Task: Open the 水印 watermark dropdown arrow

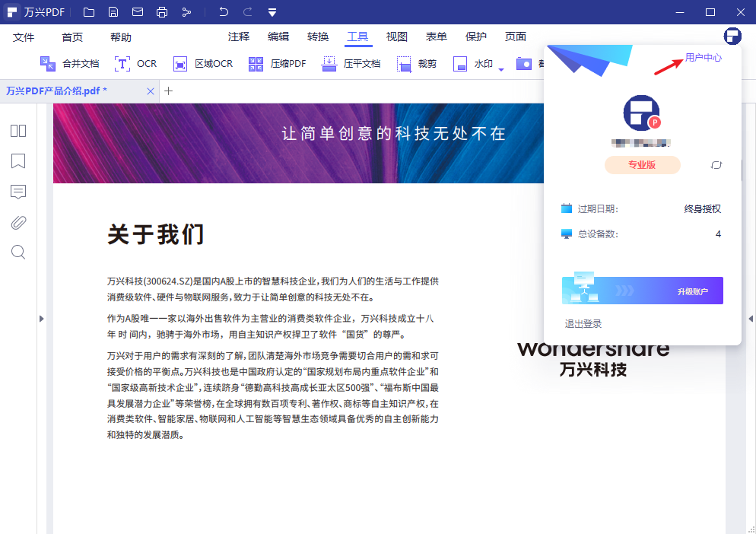Action: tap(500, 67)
